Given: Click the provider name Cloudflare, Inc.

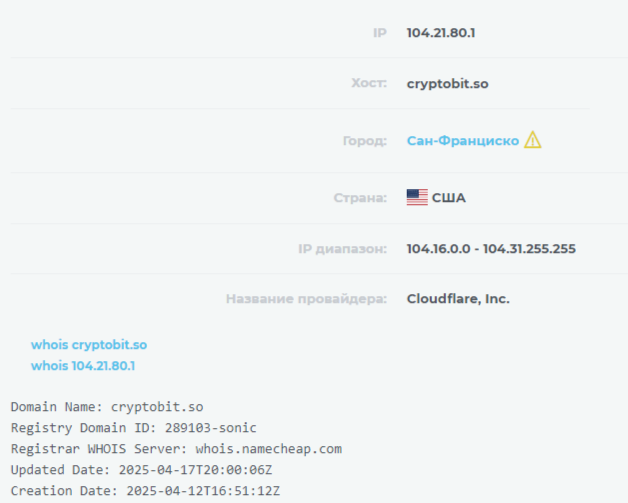Looking at the screenshot, I should point(458,299).
